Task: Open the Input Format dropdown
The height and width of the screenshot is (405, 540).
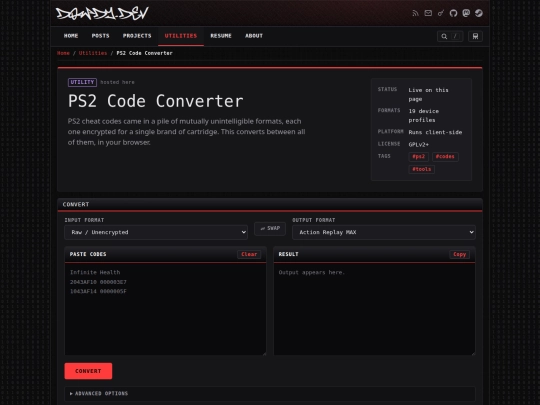Action: tap(156, 232)
